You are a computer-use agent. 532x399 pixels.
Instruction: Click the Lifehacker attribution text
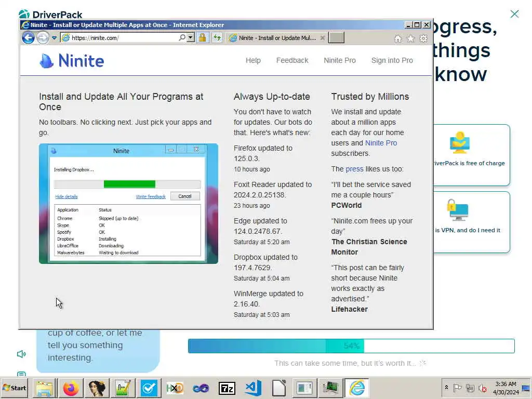(350, 309)
